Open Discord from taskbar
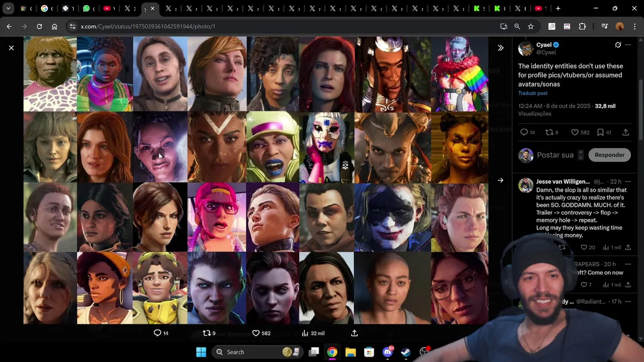 pyautogui.click(x=387, y=352)
